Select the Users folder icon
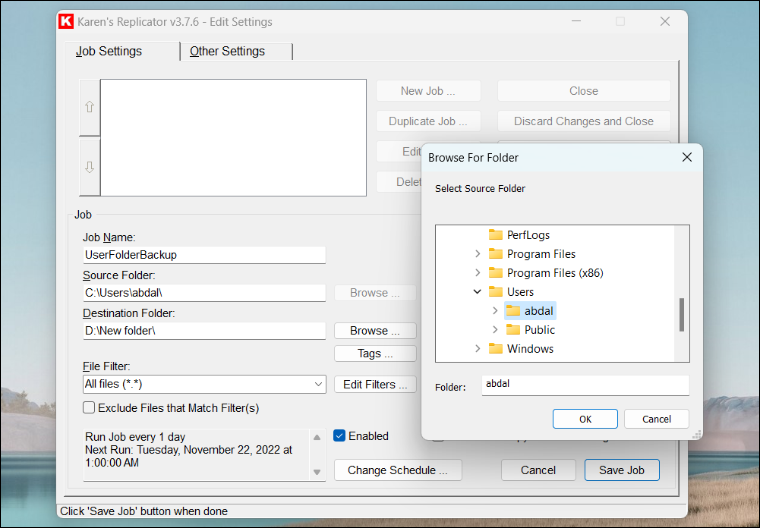 coord(495,291)
